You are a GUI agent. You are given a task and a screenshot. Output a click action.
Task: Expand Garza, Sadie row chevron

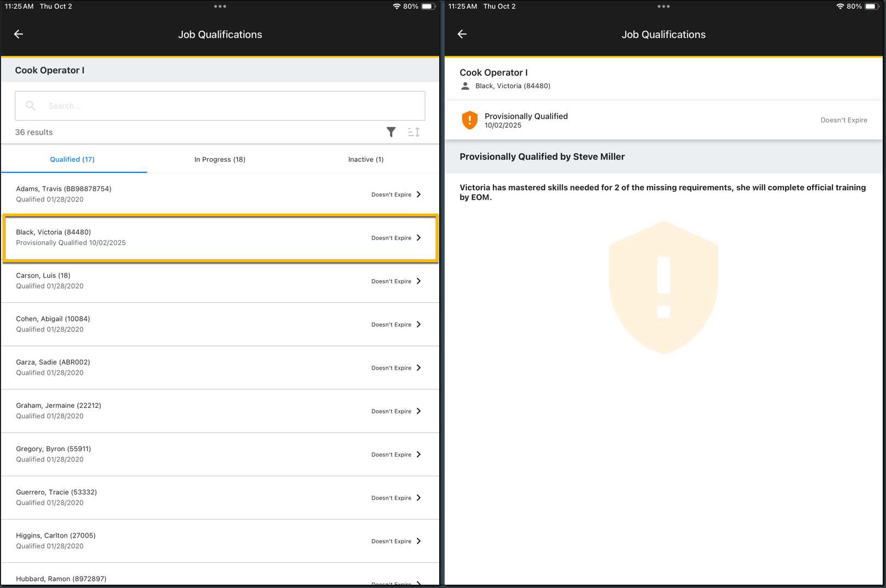coord(419,368)
